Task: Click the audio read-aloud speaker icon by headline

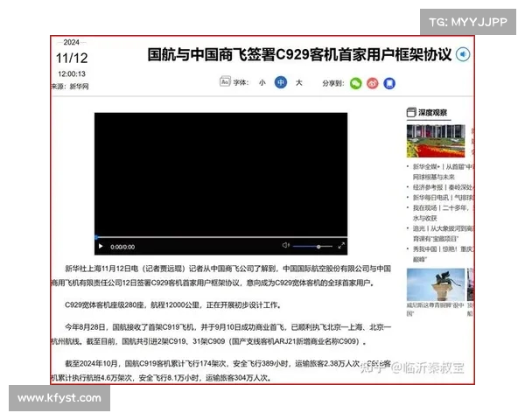Action: tap(463, 54)
